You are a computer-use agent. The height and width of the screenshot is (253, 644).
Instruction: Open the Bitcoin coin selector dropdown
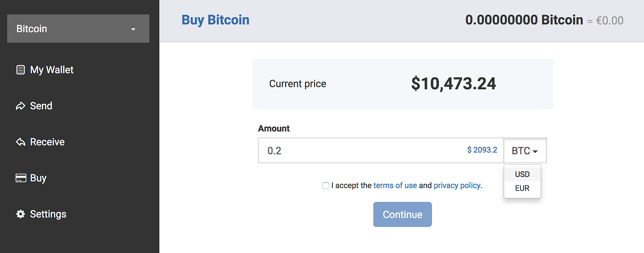pyautogui.click(x=78, y=29)
